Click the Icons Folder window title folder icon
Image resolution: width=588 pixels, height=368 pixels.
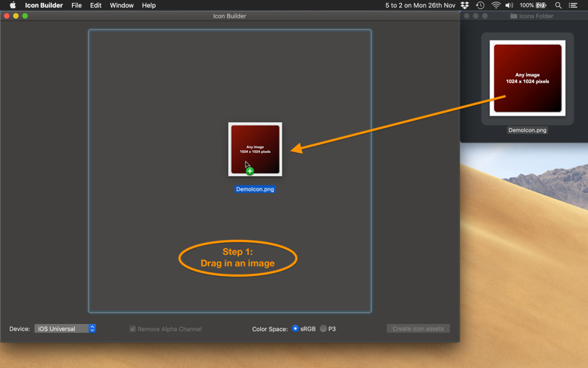[x=513, y=16]
